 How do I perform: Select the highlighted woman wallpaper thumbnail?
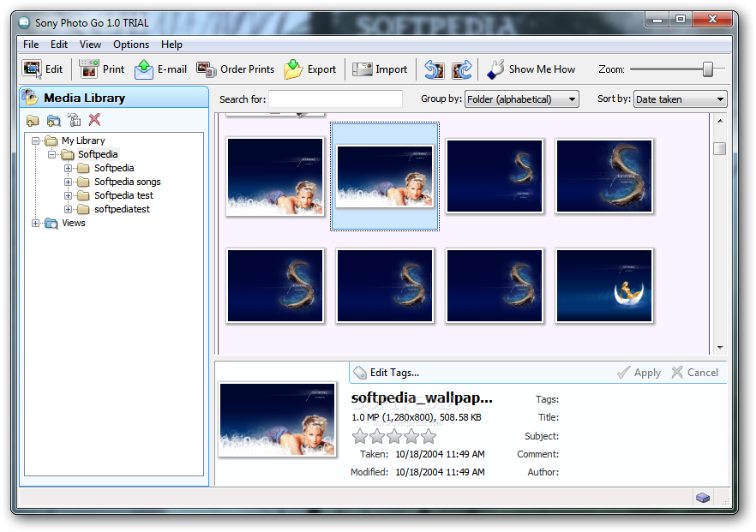click(385, 176)
